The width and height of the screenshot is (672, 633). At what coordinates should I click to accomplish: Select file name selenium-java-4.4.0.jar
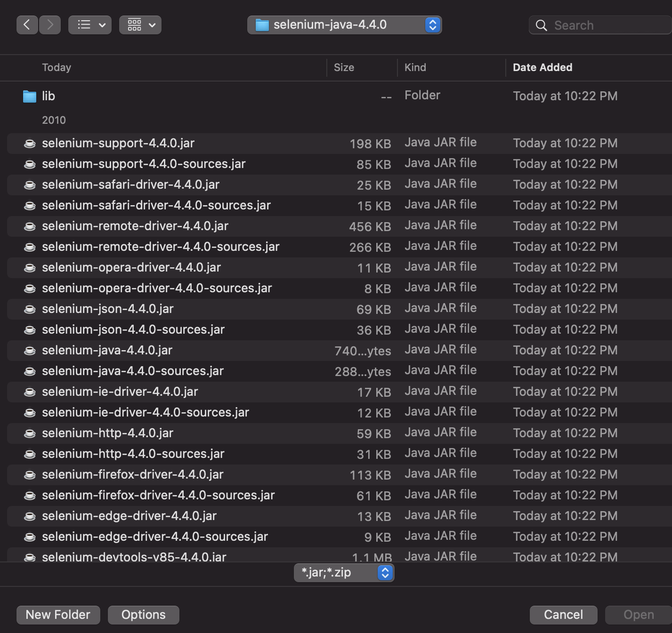(107, 350)
